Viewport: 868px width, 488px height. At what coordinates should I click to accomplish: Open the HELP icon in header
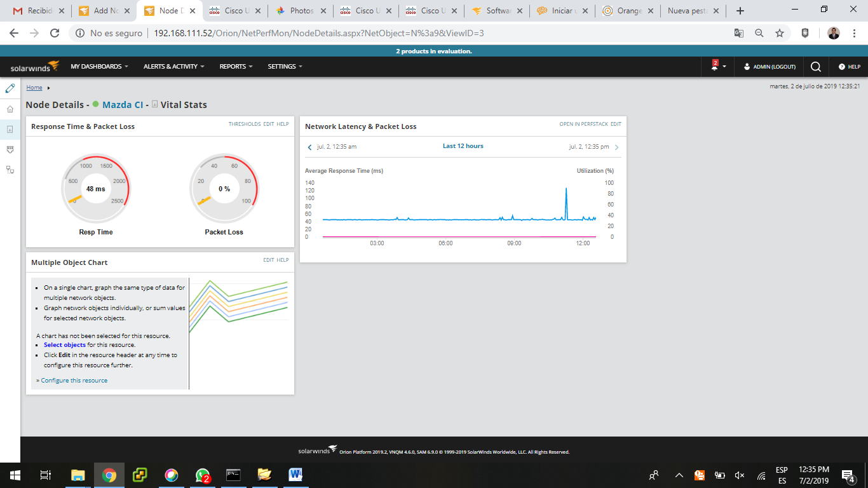(x=849, y=66)
